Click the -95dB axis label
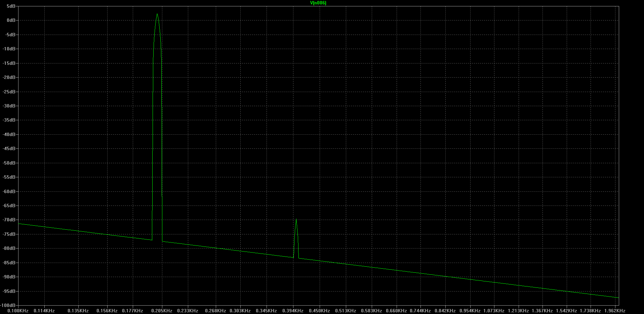The image size is (644, 314). [9, 291]
